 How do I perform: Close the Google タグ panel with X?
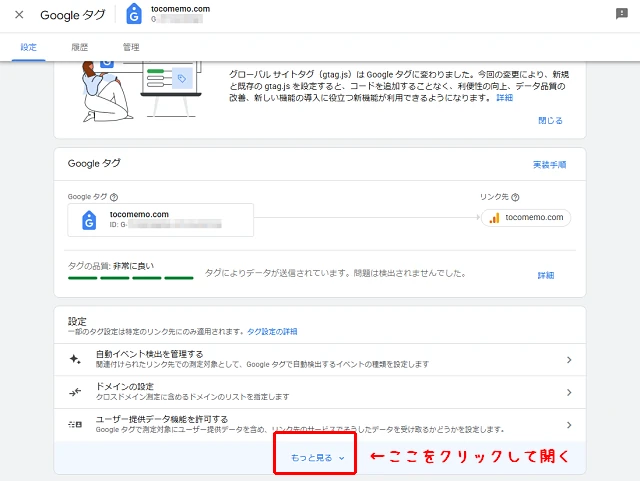point(19,15)
